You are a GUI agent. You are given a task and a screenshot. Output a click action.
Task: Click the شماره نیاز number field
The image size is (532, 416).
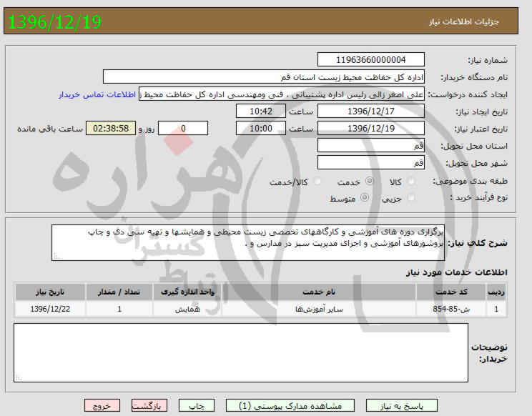(x=370, y=60)
